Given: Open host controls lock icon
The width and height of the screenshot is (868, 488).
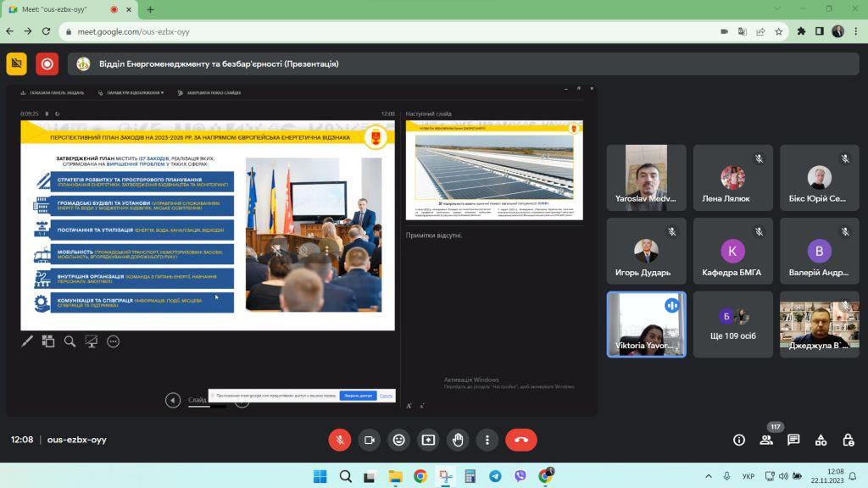Looking at the screenshot, I should click(x=848, y=440).
